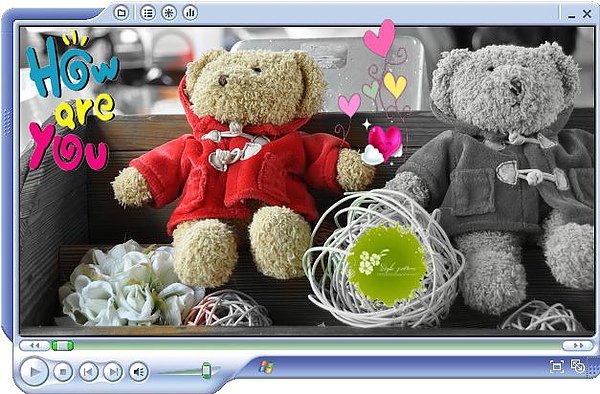The height and width of the screenshot is (394, 600).
Task: Skip to the previous track
Action: pyautogui.click(x=89, y=371)
